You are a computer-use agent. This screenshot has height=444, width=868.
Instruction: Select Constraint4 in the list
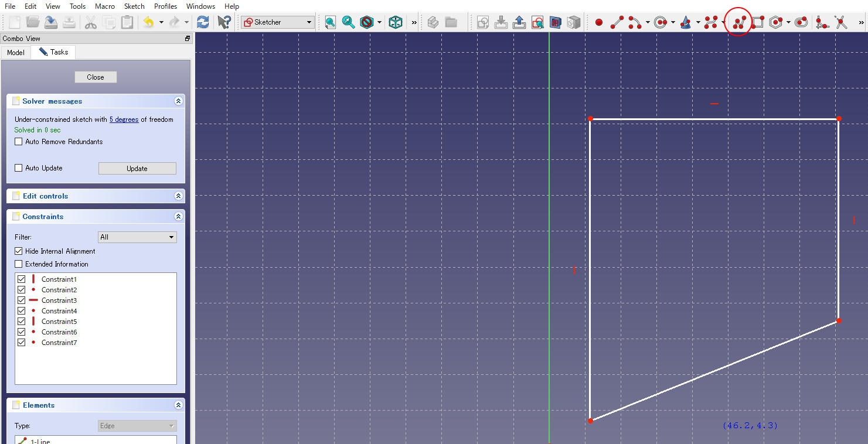(x=59, y=311)
